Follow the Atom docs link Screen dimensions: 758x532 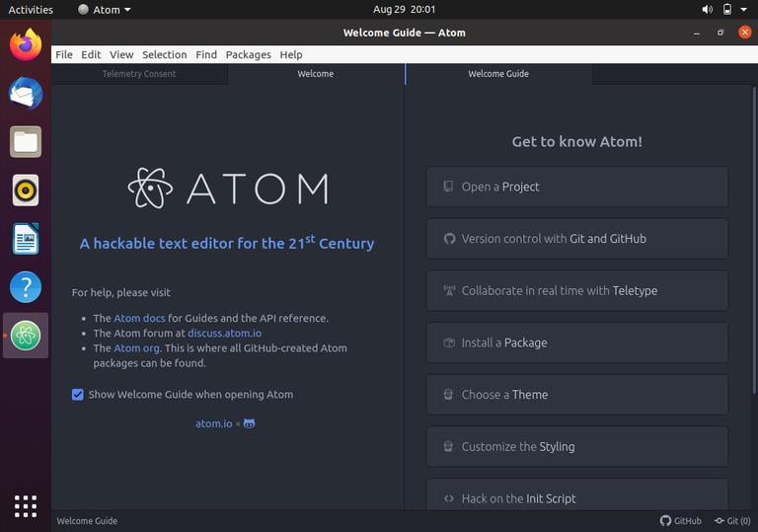tap(139, 318)
